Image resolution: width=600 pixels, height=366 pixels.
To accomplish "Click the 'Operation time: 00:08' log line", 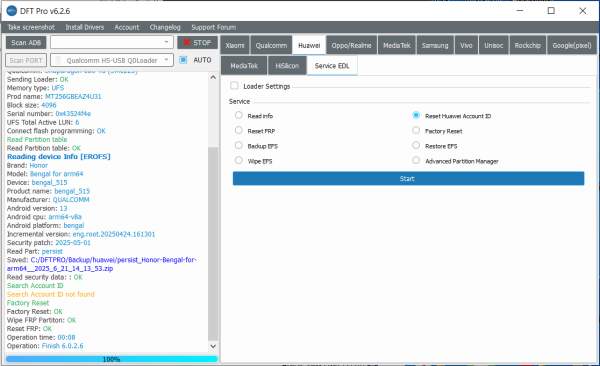I will tap(41, 337).
